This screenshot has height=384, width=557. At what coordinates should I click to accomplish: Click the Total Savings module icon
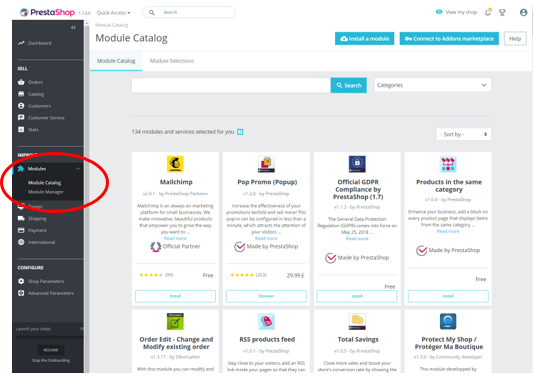(x=357, y=321)
